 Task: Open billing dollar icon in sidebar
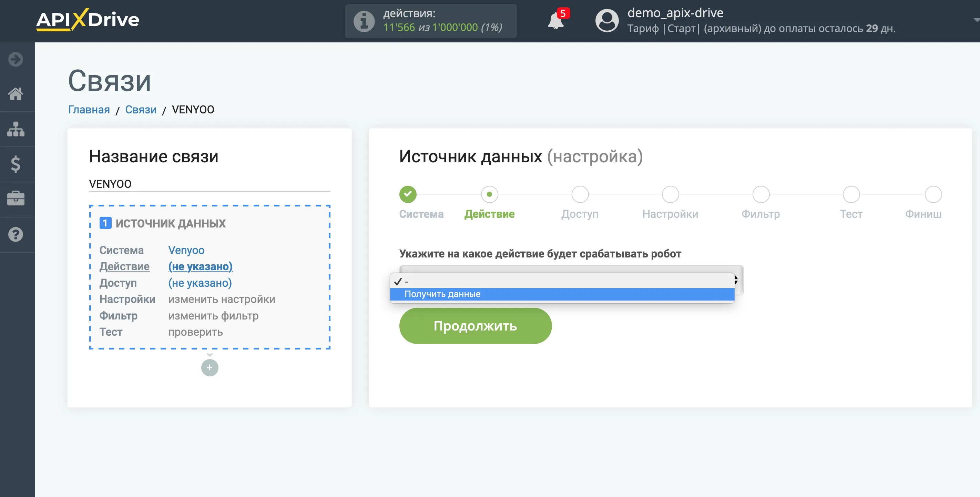coord(16,164)
